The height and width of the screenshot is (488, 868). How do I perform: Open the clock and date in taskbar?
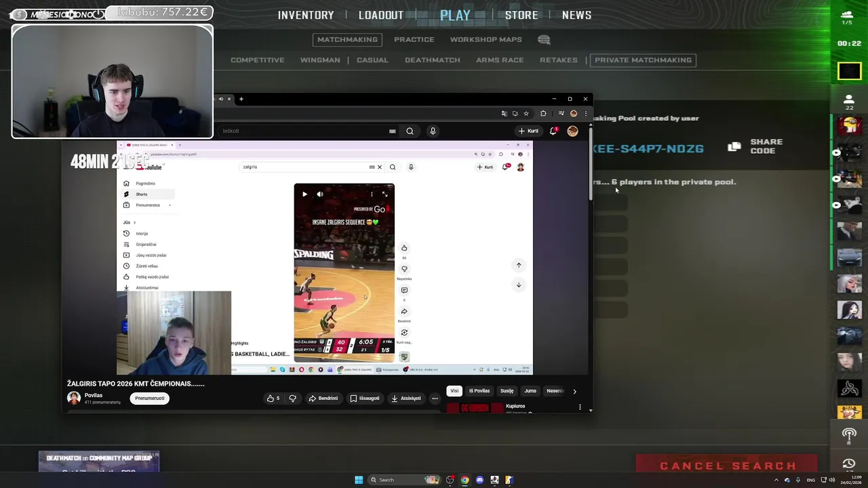coord(852,480)
